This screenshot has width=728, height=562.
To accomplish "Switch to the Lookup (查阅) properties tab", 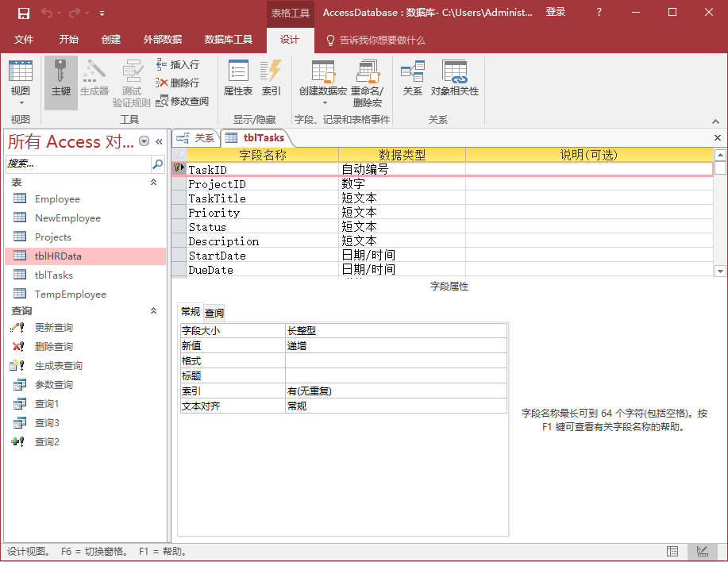I will [x=214, y=313].
